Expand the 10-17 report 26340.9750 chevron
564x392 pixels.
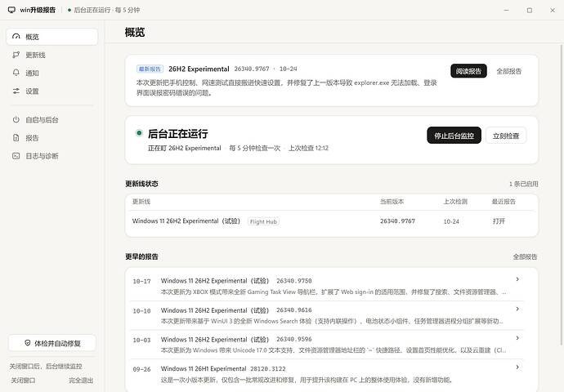(x=517, y=279)
